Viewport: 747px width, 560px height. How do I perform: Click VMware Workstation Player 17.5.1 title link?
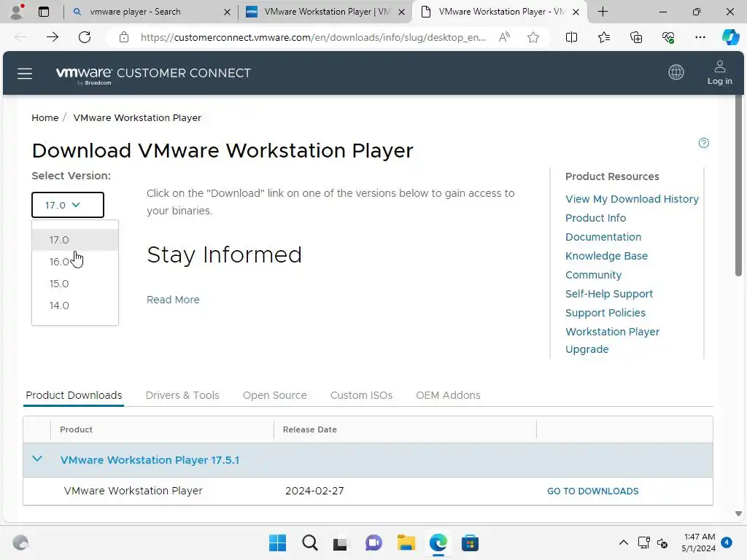tap(150, 460)
